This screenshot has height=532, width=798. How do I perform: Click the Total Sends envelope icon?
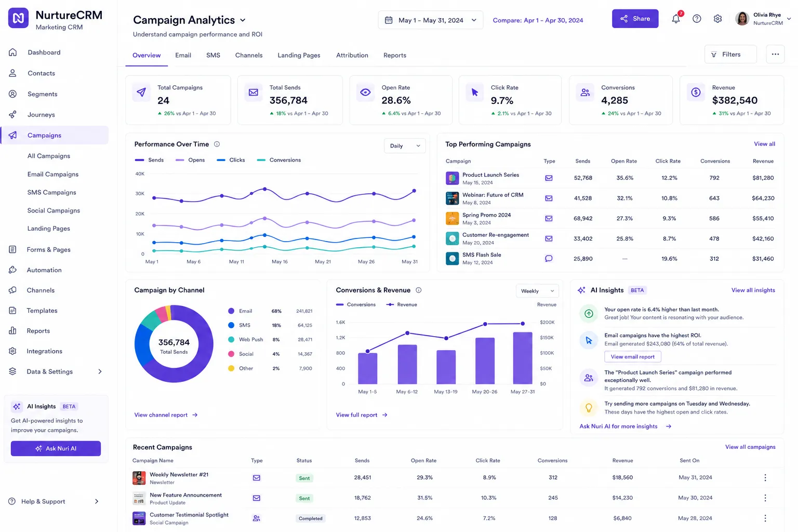pos(254,92)
